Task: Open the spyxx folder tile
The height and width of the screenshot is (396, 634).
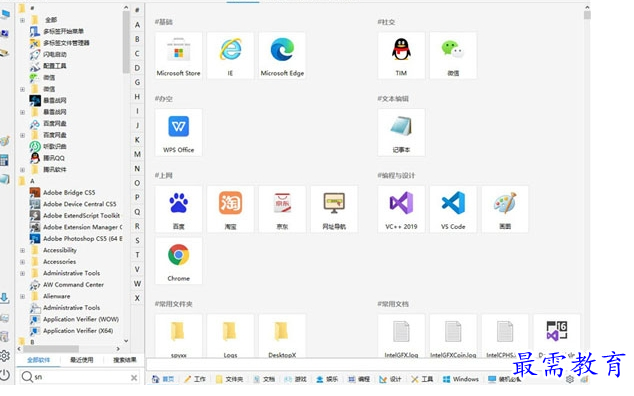Action: pos(178,337)
